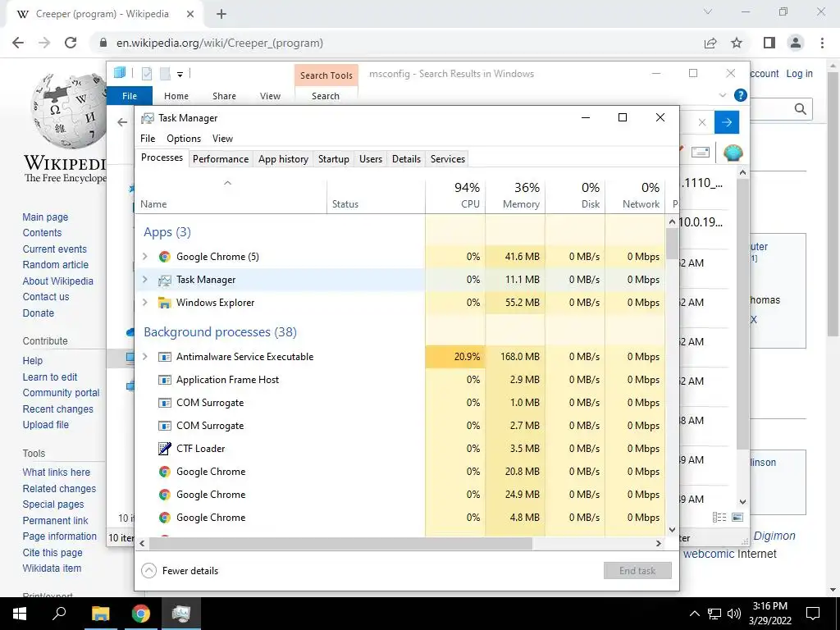Screen dimensions: 840x630
Task: Go back in Chrome browser
Action: click(18, 43)
